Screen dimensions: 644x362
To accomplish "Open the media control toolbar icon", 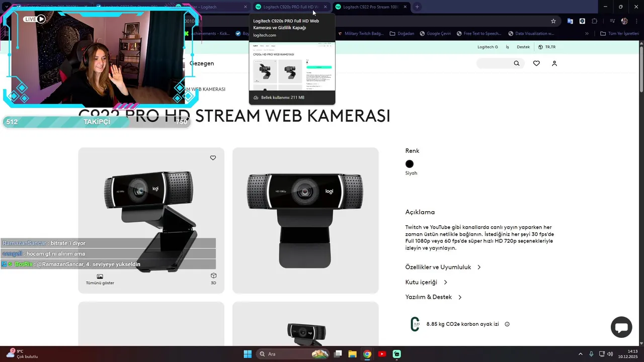I will [x=612, y=21].
